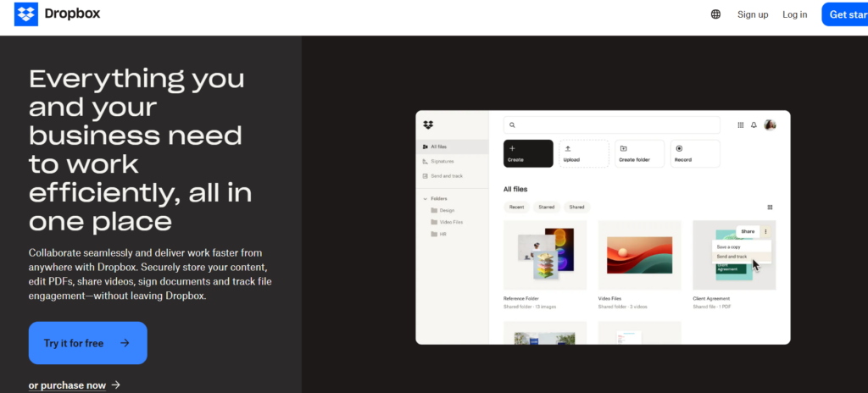868x393 pixels.
Task: Open the Reference Folder thumbnail
Action: point(545,255)
